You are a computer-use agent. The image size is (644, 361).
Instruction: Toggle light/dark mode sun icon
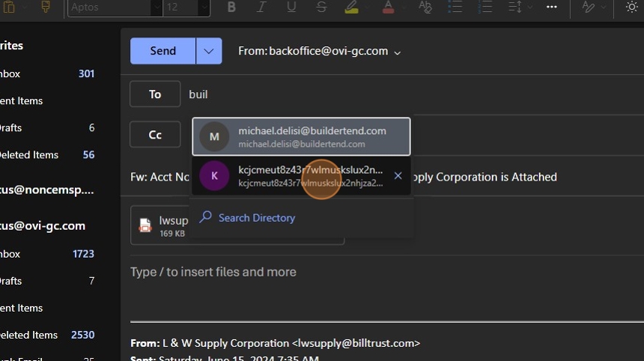tap(632, 7)
